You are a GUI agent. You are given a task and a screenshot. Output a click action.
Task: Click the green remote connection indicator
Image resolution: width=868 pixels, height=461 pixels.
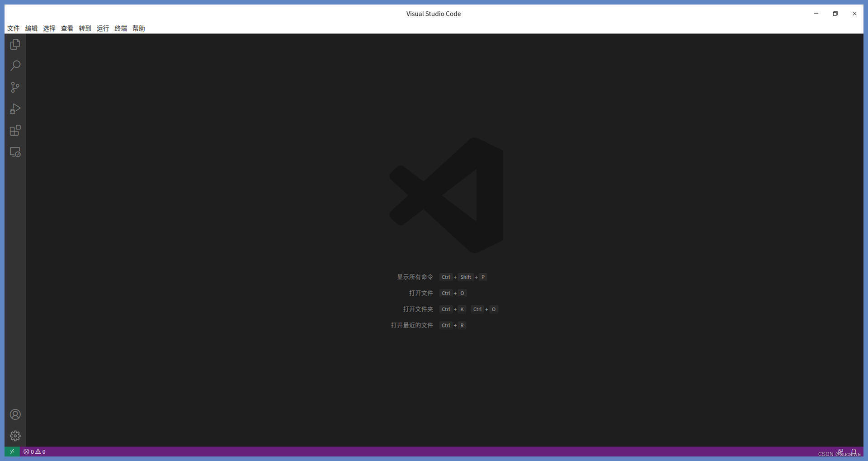(12, 451)
